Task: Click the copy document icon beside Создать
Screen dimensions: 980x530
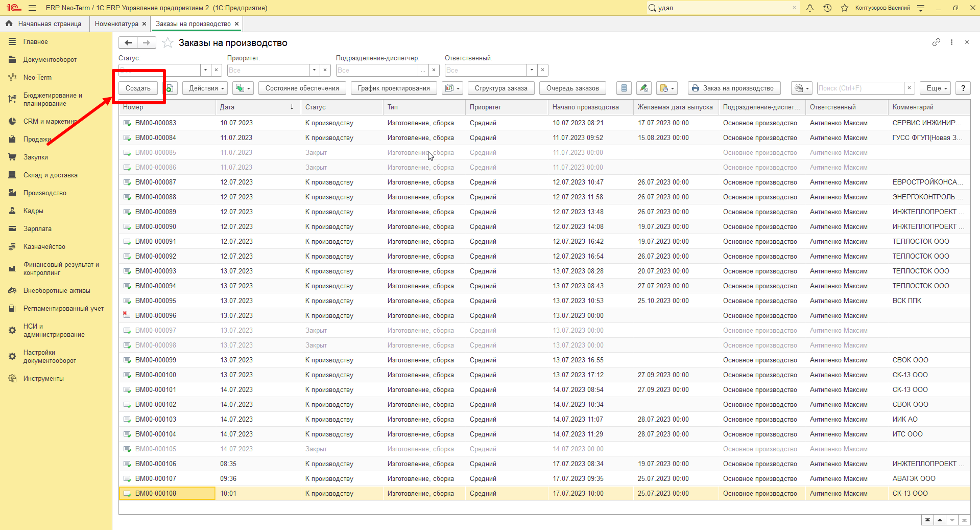Action: click(171, 88)
